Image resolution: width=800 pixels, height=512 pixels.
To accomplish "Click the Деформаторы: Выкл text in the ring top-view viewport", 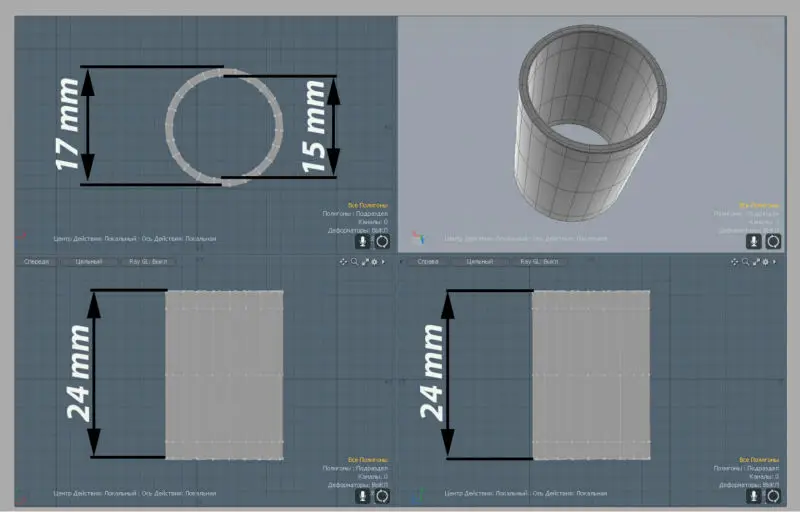I will (x=358, y=231).
